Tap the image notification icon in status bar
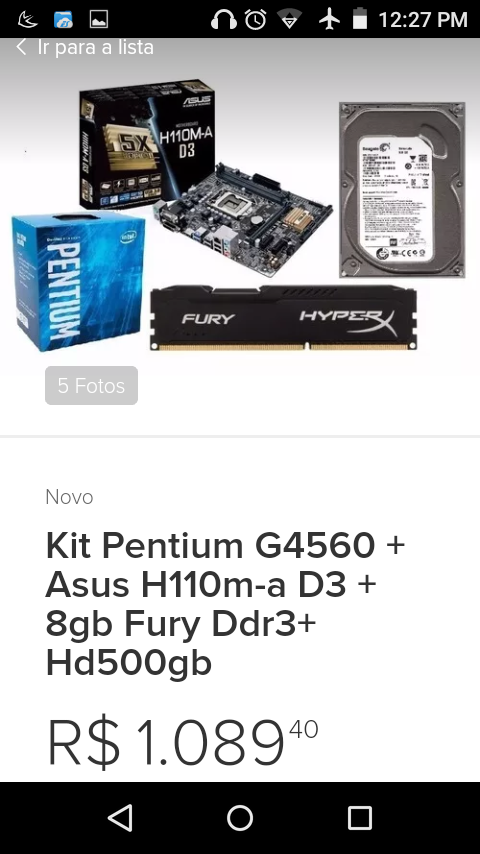The image size is (480, 854). coord(99,20)
